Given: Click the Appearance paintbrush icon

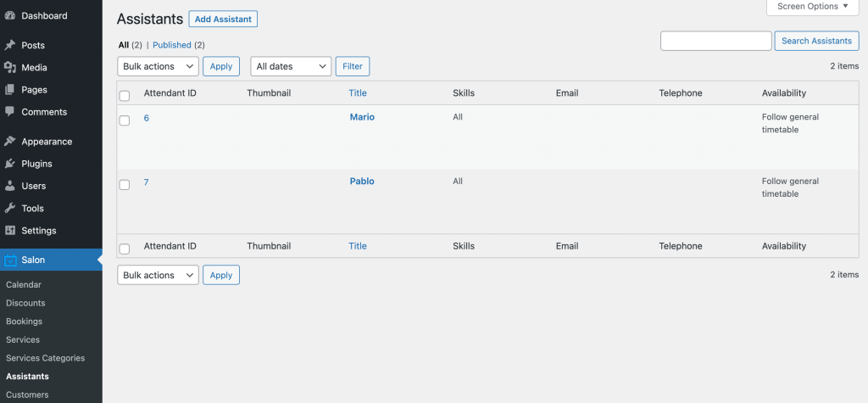Looking at the screenshot, I should [x=9, y=142].
